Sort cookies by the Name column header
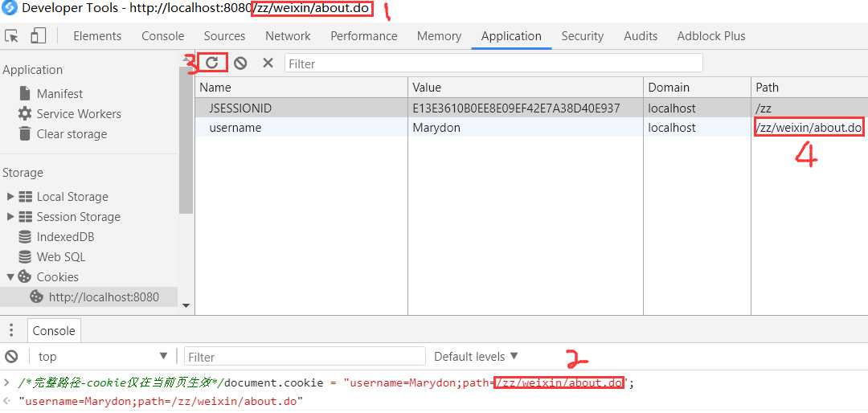868x413 pixels. tap(301, 88)
